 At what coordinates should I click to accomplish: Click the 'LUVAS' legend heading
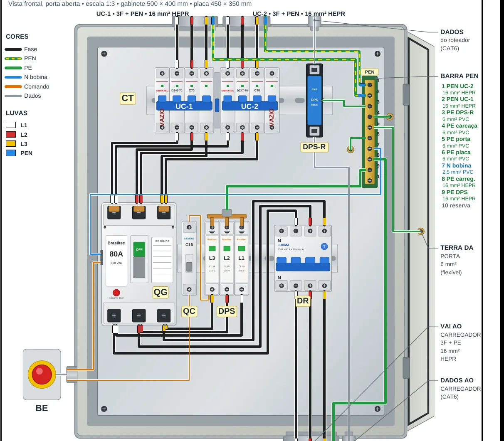click(x=17, y=113)
